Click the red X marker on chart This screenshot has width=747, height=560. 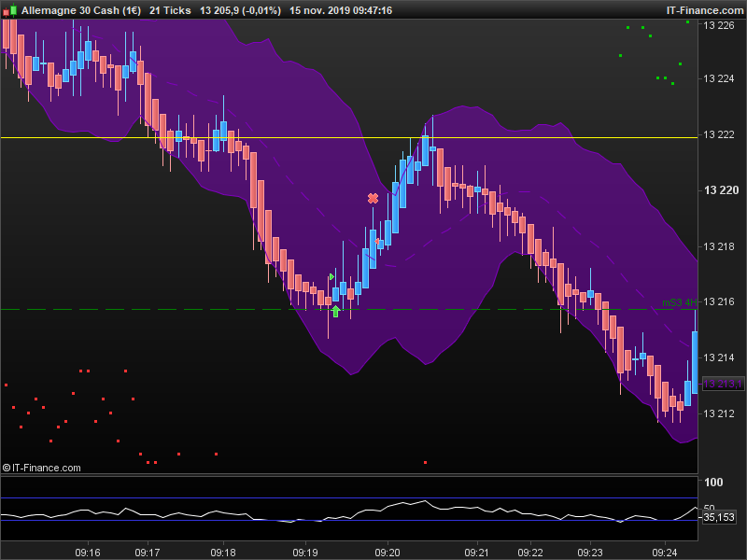tap(373, 198)
